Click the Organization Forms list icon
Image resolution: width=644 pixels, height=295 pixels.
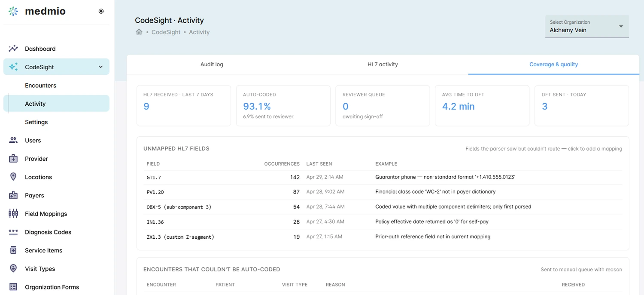pyautogui.click(x=13, y=287)
